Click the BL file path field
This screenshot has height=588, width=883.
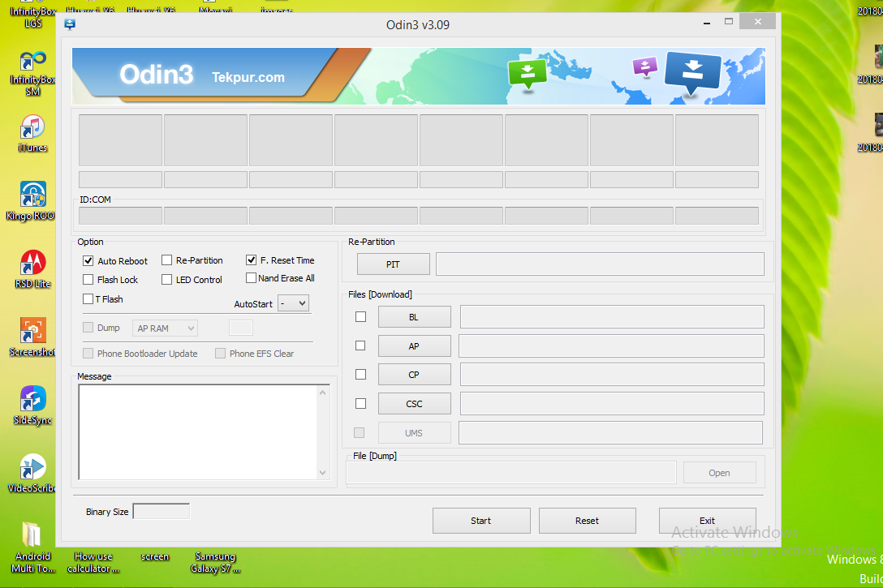tap(612, 317)
